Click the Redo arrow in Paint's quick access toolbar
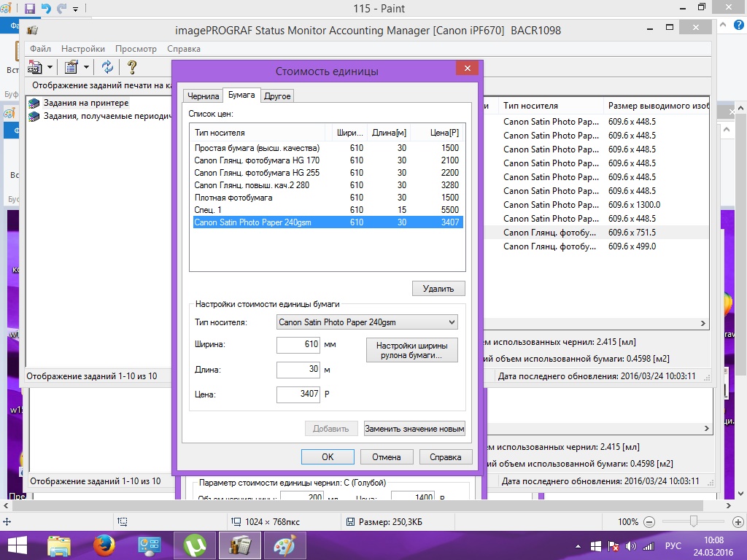 pos(61,8)
